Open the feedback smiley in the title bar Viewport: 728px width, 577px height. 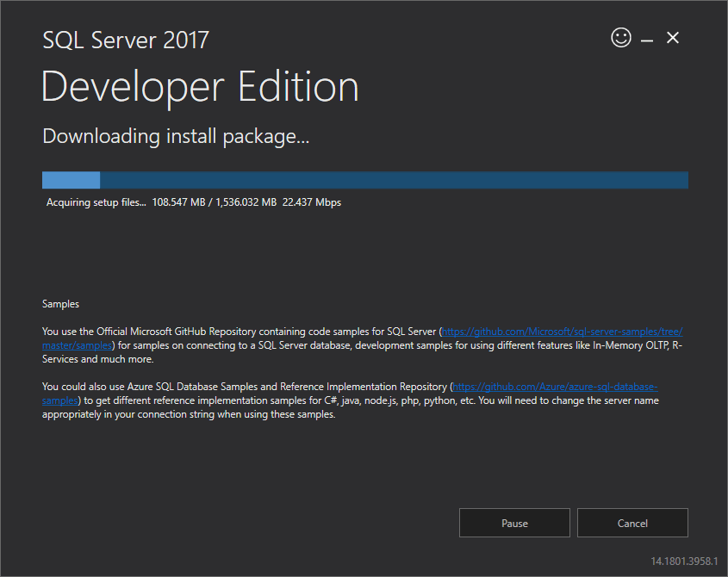tap(621, 38)
